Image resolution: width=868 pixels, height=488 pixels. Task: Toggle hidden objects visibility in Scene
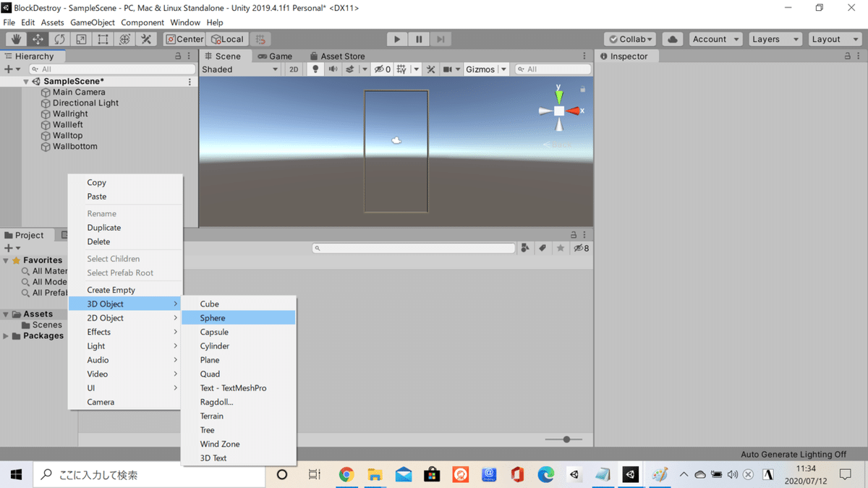coord(383,69)
